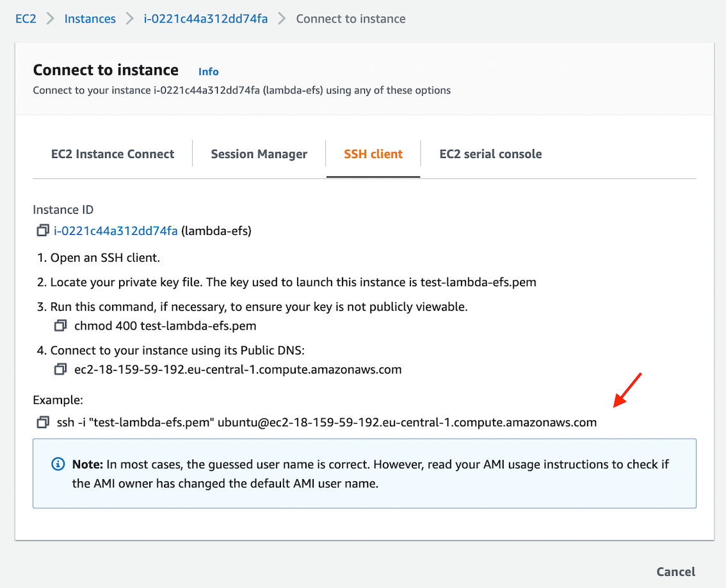726x588 pixels.
Task: Open the Session Manager tab
Action: click(x=259, y=154)
